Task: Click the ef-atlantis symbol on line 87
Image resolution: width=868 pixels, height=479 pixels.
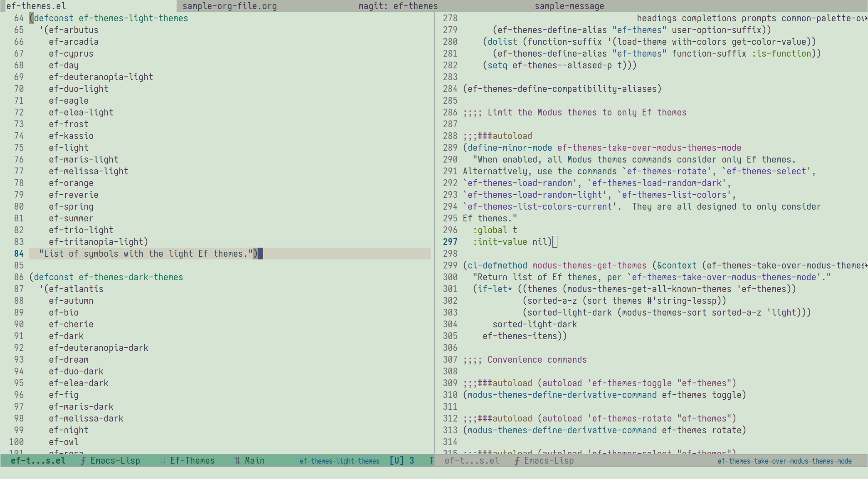Action: tap(76, 289)
